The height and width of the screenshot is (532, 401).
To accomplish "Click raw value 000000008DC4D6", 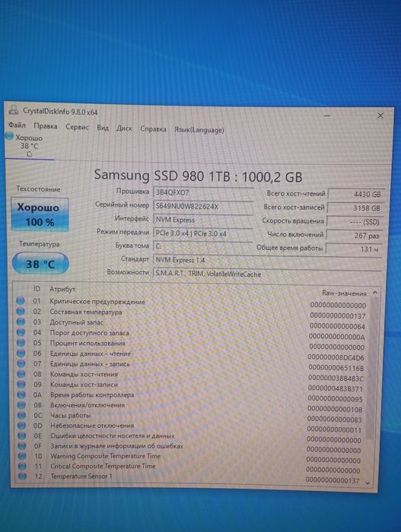I will (x=336, y=357).
